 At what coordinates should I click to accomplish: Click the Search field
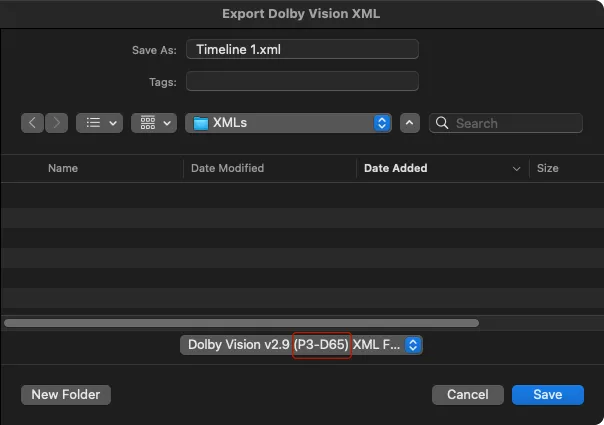pyautogui.click(x=506, y=123)
